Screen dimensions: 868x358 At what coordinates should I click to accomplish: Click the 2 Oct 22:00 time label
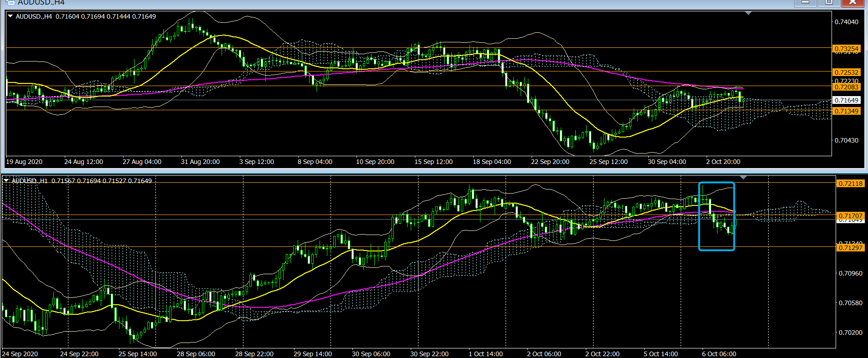click(603, 354)
